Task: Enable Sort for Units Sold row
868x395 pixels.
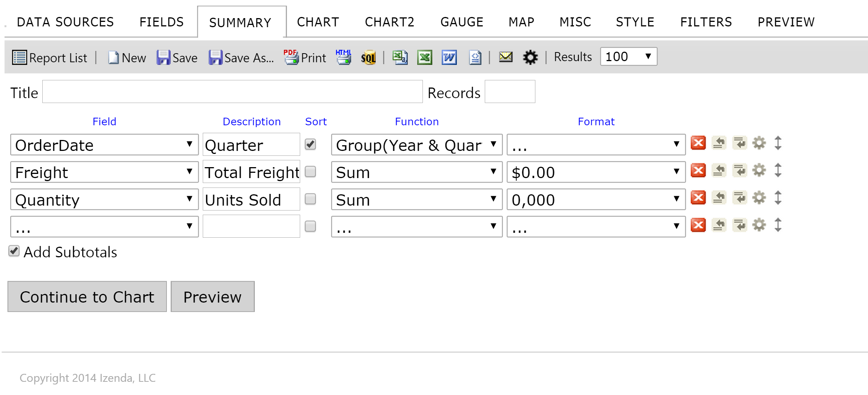Action: coord(310,199)
